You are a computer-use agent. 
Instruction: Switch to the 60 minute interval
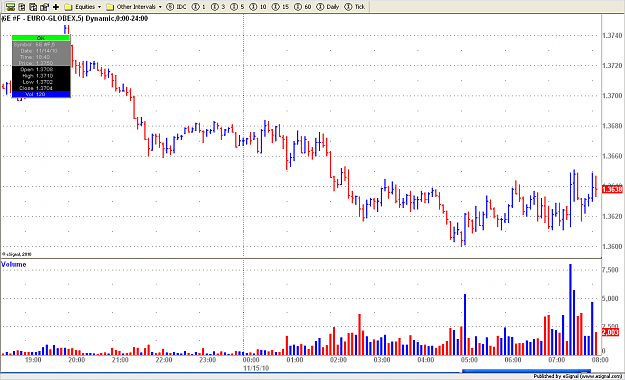tap(303, 7)
